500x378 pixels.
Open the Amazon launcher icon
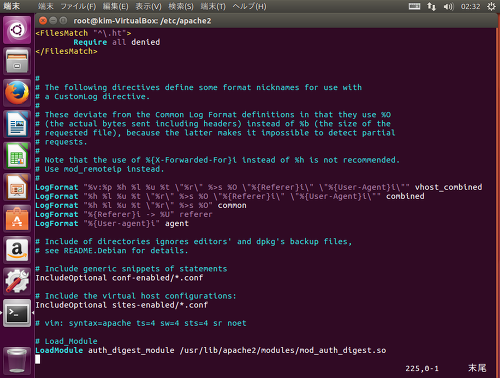17,250
